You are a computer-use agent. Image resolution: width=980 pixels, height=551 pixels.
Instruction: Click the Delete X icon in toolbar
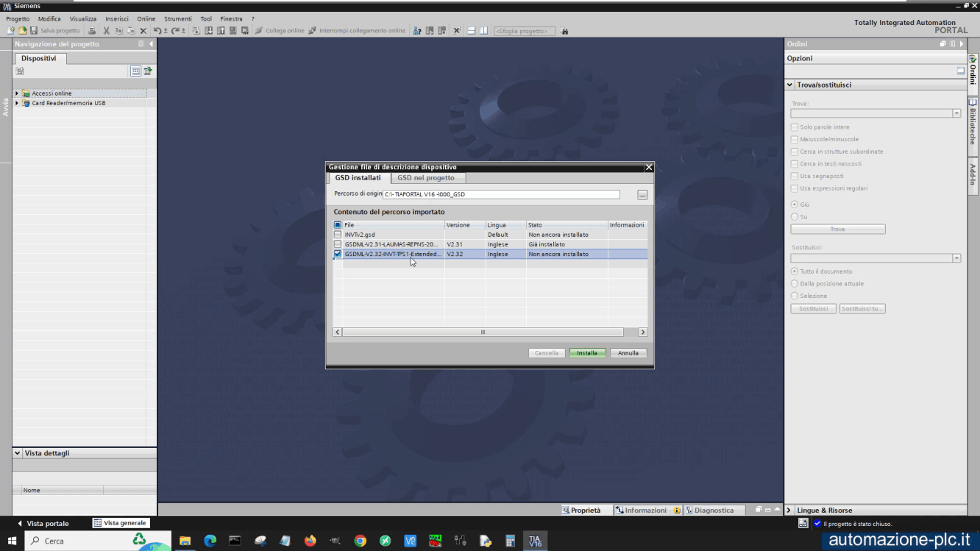(x=143, y=31)
